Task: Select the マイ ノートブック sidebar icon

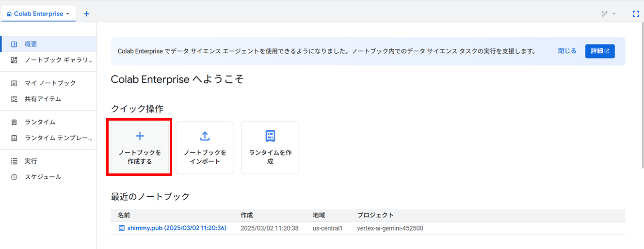Action: (x=14, y=83)
